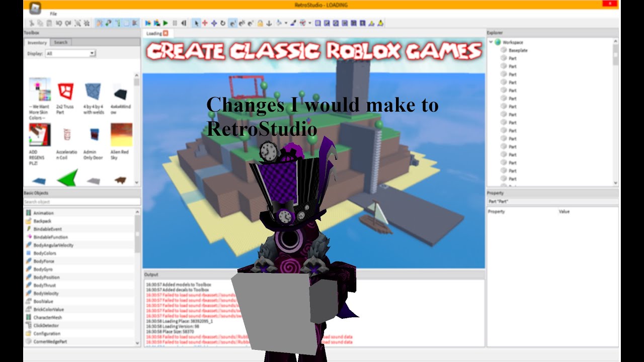Select the Admin Only Door item
The width and height of the screenshot is (644, 362).
coord(94,142)
